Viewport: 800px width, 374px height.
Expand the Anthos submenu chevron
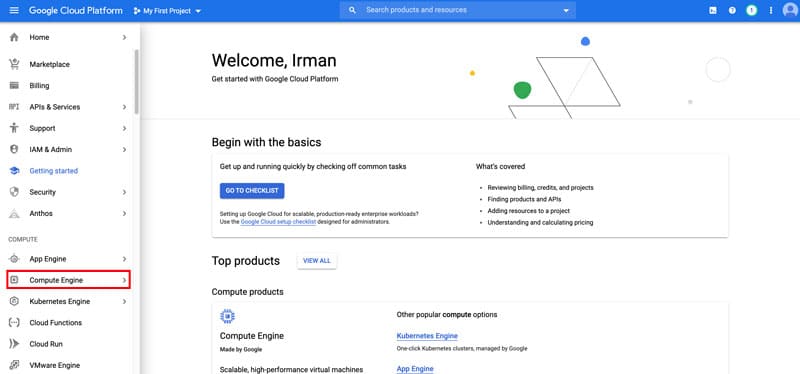[124, 213]
